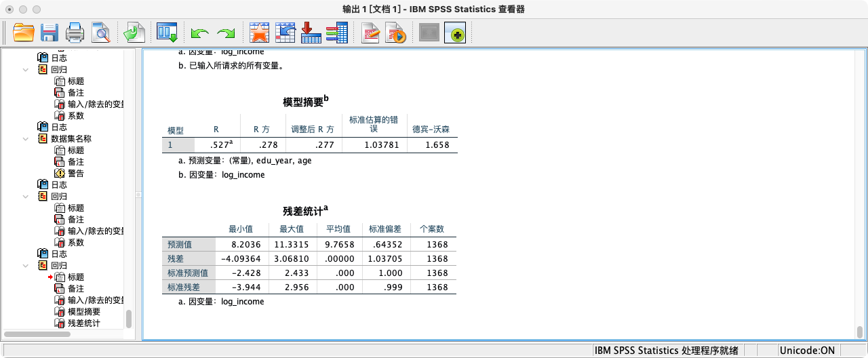This screenshot has width=868, height=358.
Task: Click the minimum residual value -4.09364
Action: pyautogui.click(x=242, y=259)
